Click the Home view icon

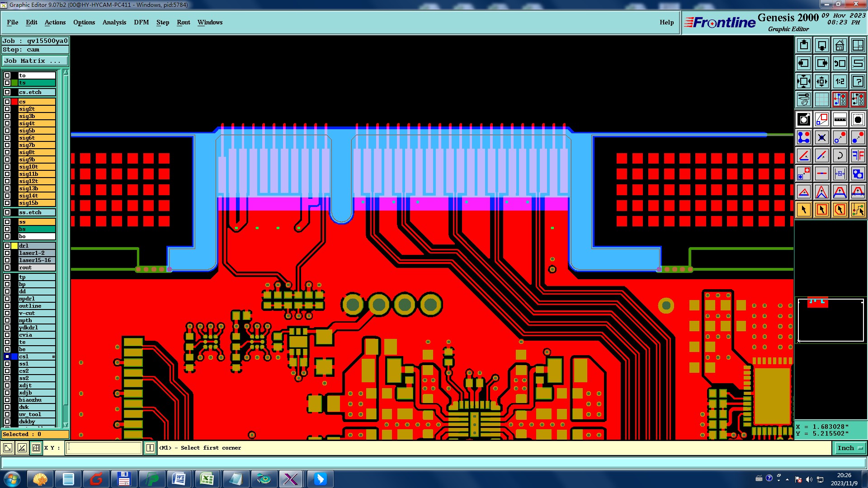(x=840, y=45)
